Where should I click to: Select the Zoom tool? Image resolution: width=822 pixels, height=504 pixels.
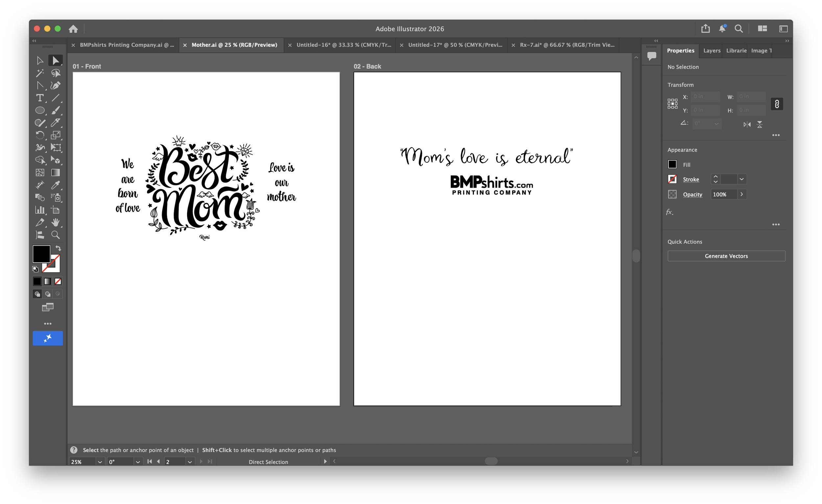55,235
